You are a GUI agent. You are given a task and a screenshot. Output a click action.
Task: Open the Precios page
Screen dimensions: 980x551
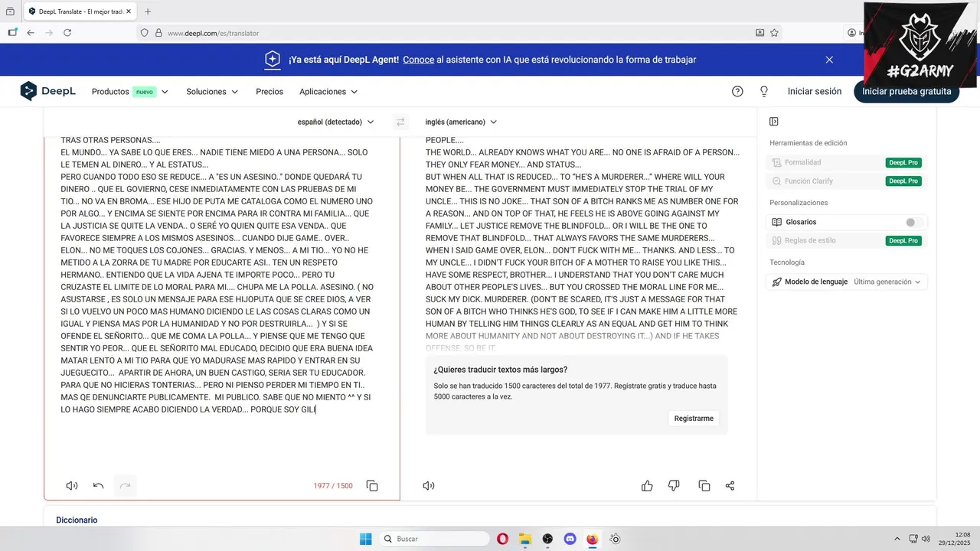269,92
